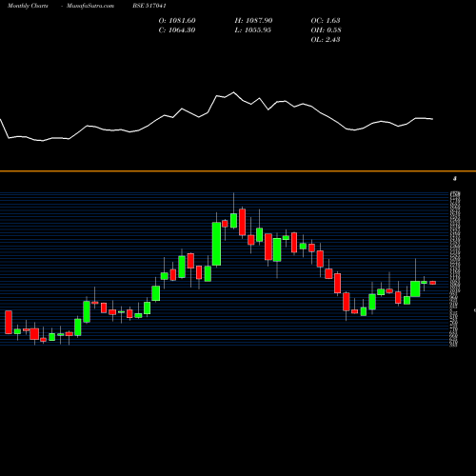Click the 'Monthly Charts' title text
The height and width of the screenshot is (476, 476).
coord(28,6)
